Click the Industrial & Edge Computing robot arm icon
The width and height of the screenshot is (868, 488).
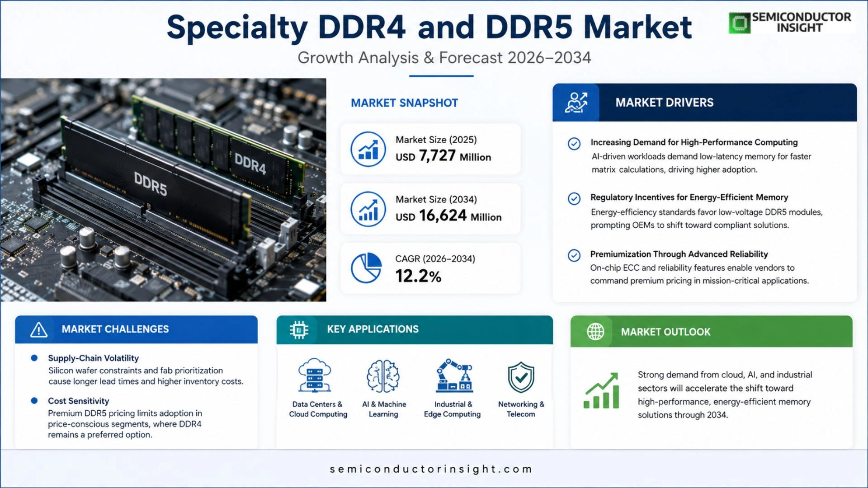click(x=454, y=375)
